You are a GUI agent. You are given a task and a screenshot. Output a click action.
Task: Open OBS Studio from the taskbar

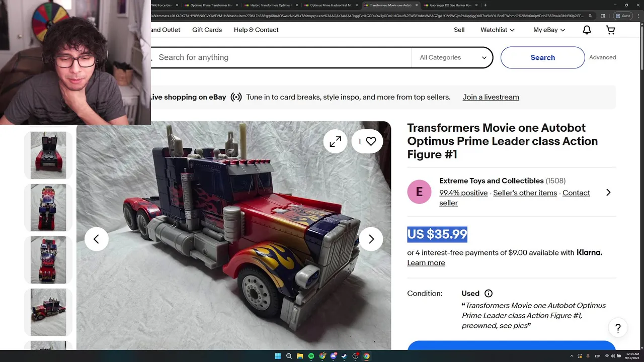point(356,356)
